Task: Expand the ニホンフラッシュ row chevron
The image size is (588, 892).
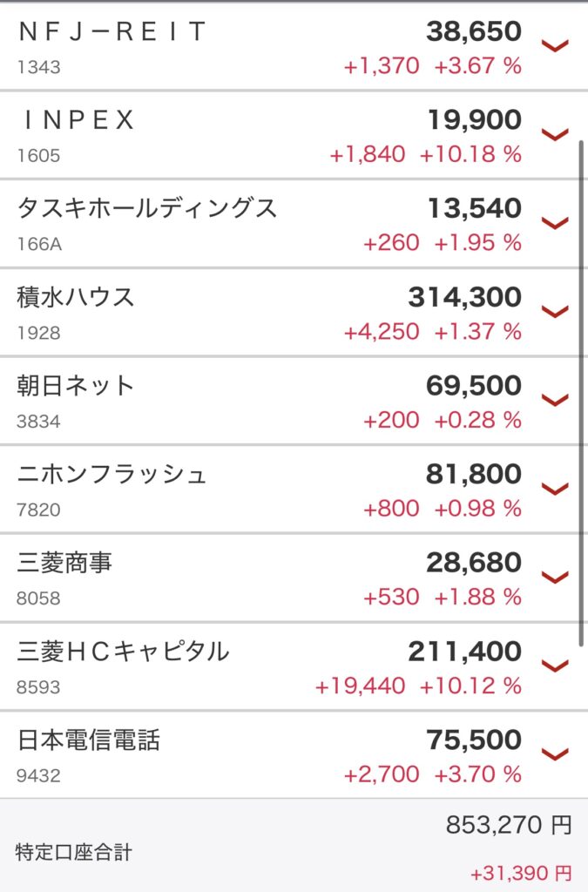Action: (555, 488)
